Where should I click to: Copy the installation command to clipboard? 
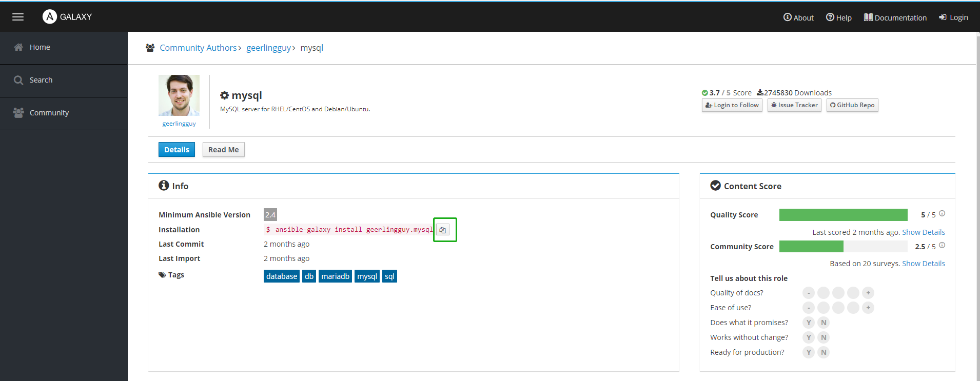tap(443, 230)
